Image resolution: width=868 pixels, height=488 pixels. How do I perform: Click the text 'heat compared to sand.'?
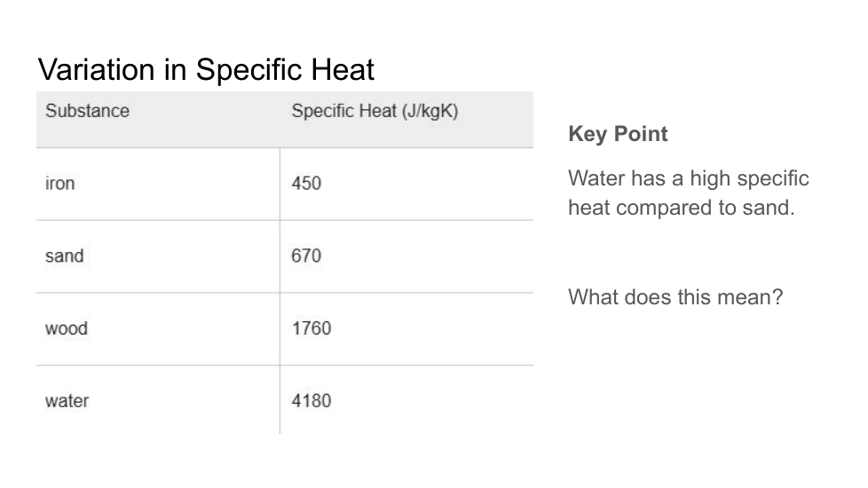point(682,208)
